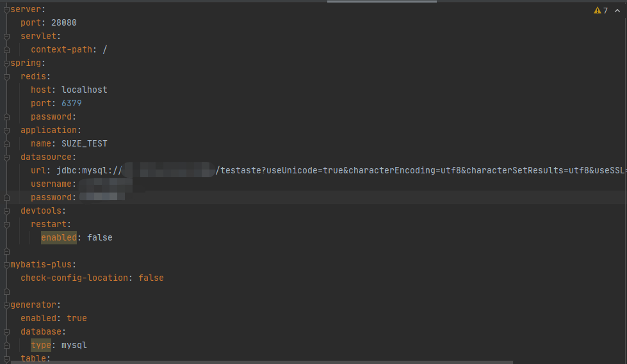The height and width of the screenshot is (364, 627).
Task: Collapse the database block fold marker
Action: point(6,331)
